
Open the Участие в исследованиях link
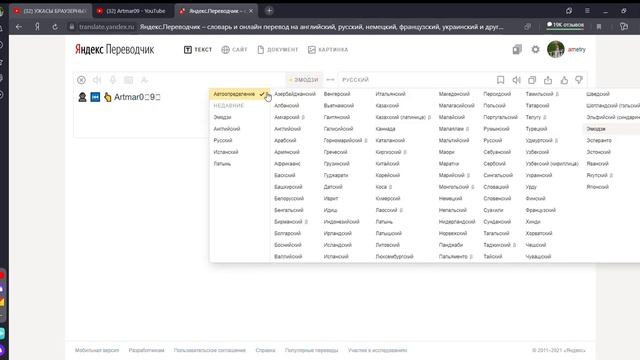coord(378,350)
